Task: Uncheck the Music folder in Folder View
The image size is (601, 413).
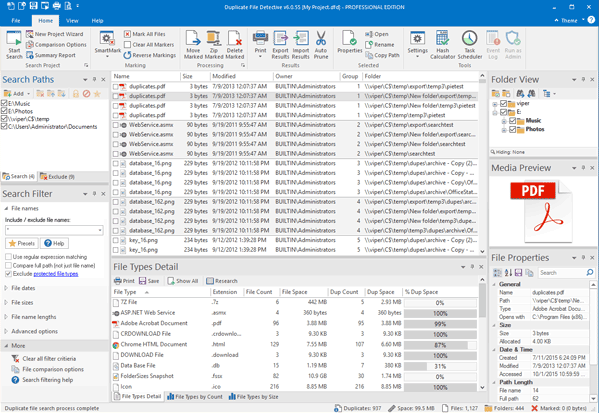Action: 512,121
